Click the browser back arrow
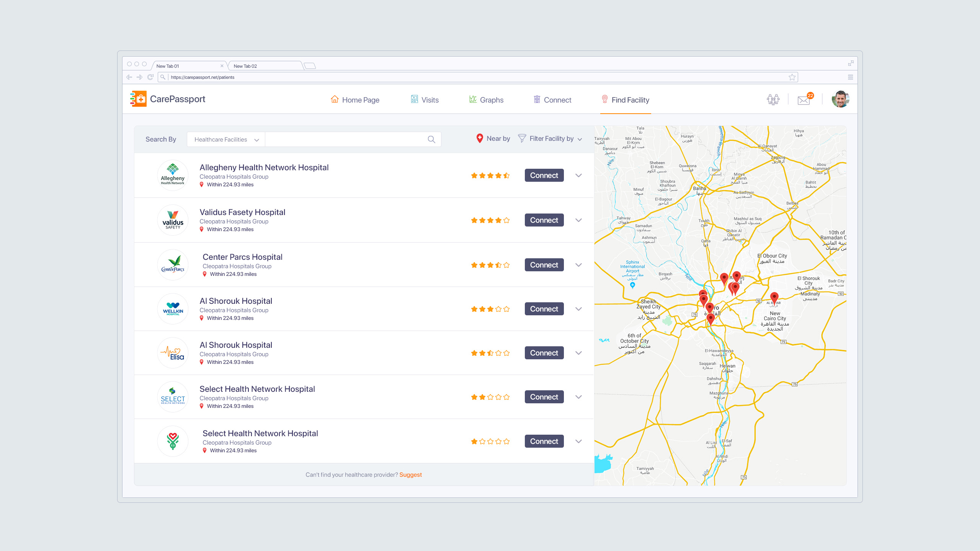Screen dimensions: 980x551 (x=129, y=77)
